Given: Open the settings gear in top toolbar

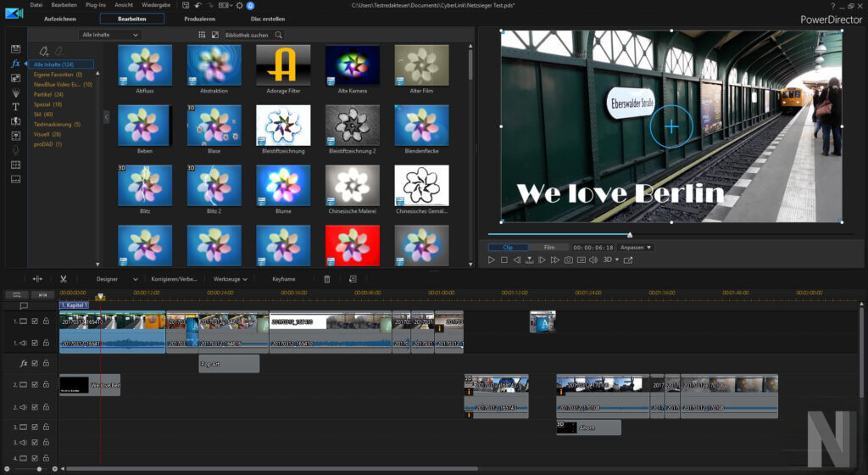Looking at the screenshot, I should [238, 5].
